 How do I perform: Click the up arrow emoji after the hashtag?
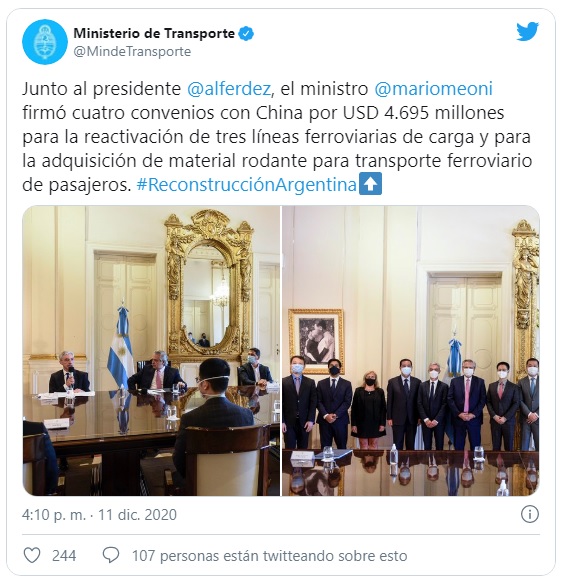[371, 185]
